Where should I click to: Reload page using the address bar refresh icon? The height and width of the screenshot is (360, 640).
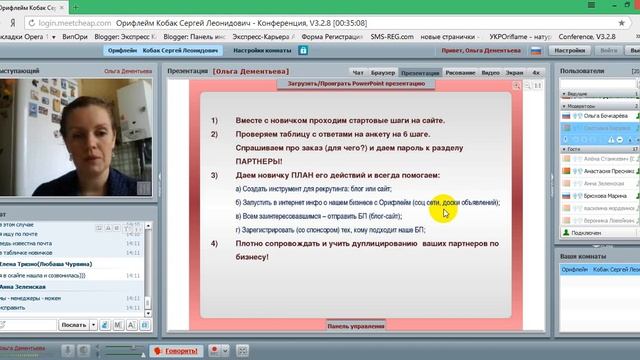click(31, 23)
